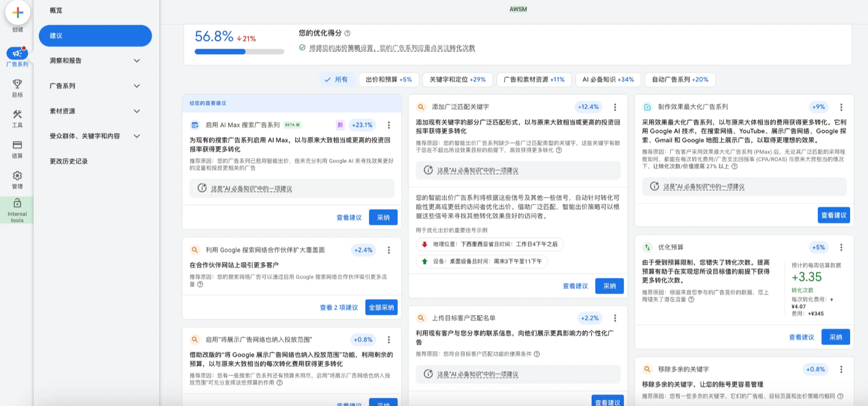Viewport: 868px width, 406px height.
Task: Open more options on 移除多余的关键字 card
Action: [841, 370]
